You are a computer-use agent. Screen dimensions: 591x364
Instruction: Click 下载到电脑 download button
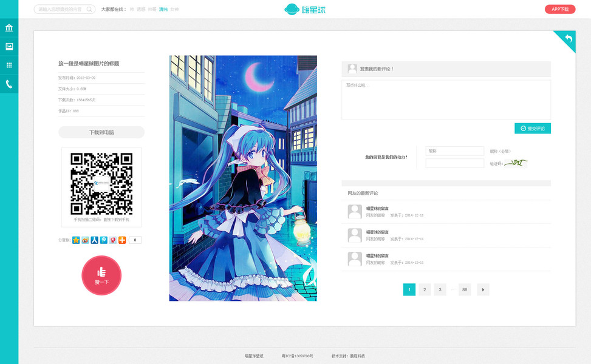[101, 132]
